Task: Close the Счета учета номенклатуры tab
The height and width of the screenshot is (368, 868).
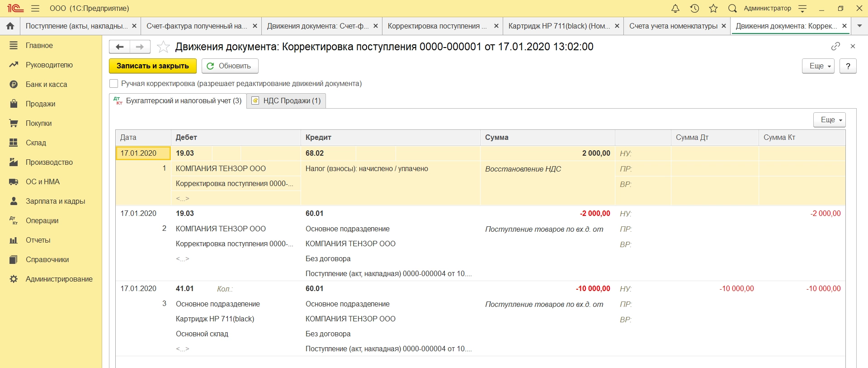Action: tap(724, 26)
